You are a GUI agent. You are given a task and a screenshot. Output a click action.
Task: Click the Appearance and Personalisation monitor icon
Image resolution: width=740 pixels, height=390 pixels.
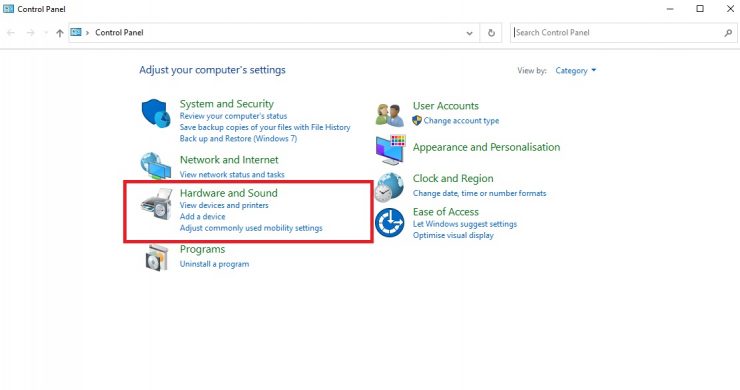pyautogui.click(x=390, y=150)
